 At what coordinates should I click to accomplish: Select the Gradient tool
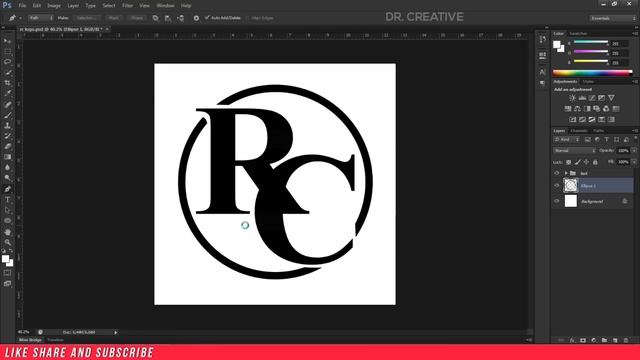7,157
